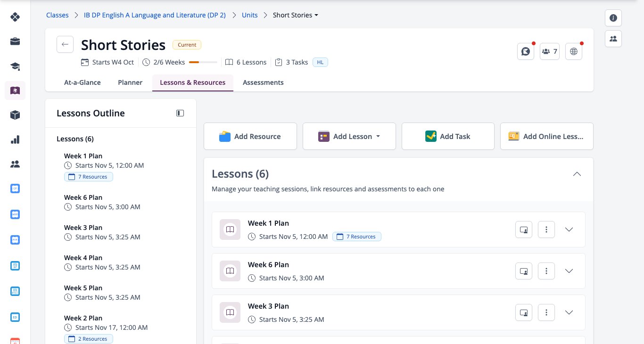The image size is (644, 344).
Task: Open the Add Lesson dropdown
Action: pos(349,136)
